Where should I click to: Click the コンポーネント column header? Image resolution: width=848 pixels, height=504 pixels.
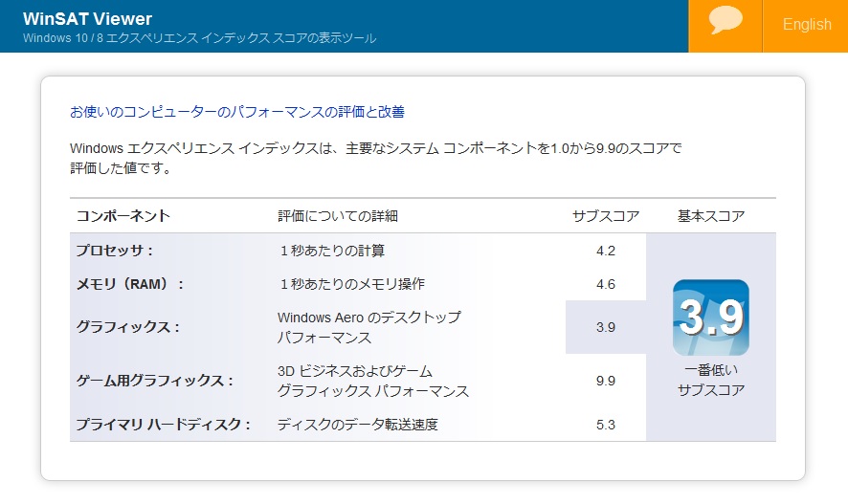(123, 216)
